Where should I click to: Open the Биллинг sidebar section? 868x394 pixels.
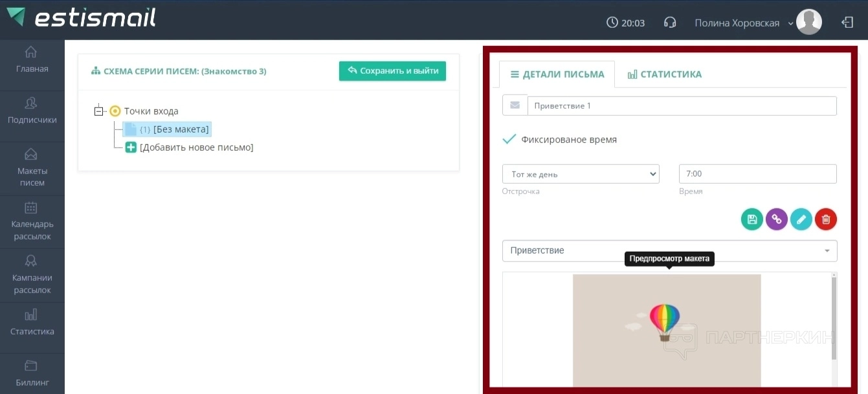32,373
